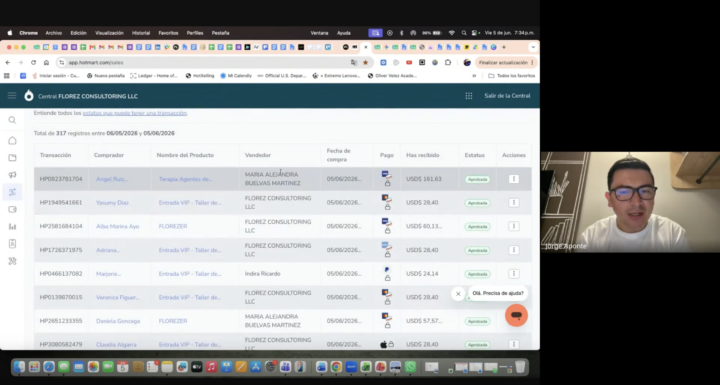Open the tab search dropdown arrow
The width and height of the screenshot is (720, 385).
coord(533,47)
